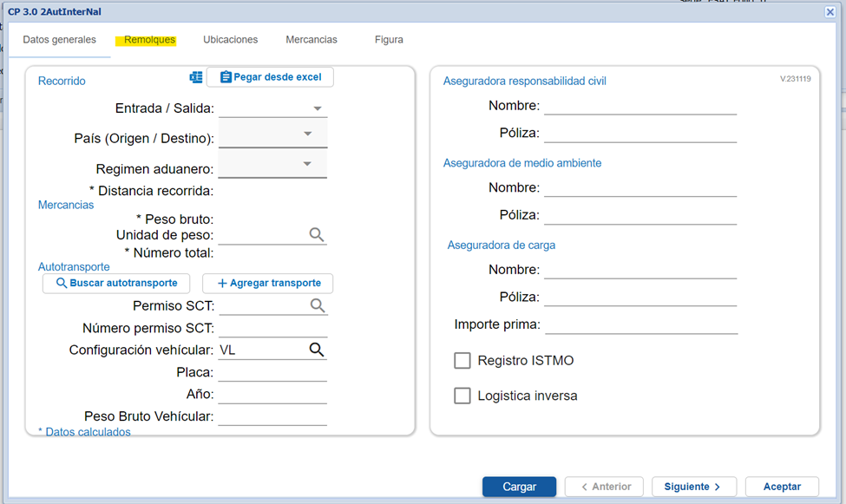The height and width of the screenshot is (504, 846).
Task: Click Pegar desde excel button
Action: click(x=270, y=77)
